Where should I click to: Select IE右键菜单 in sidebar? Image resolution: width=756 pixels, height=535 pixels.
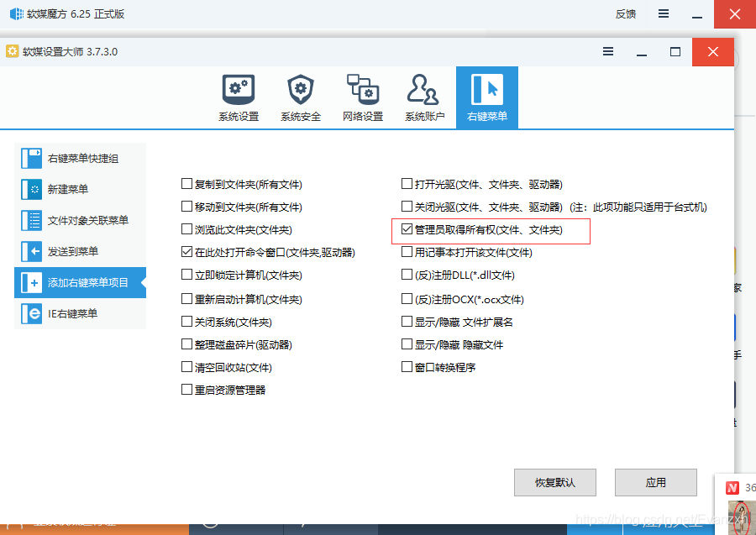[x=80, y=314]
